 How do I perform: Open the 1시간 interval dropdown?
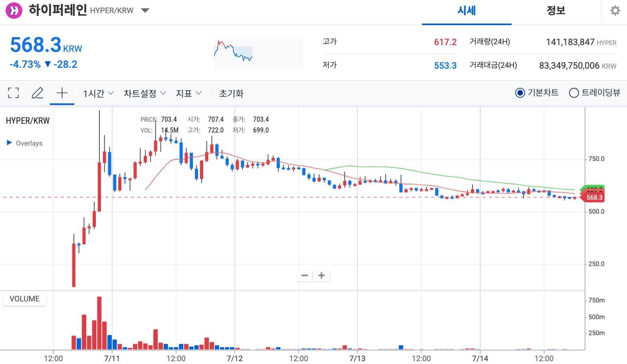(x=98, y=93)
